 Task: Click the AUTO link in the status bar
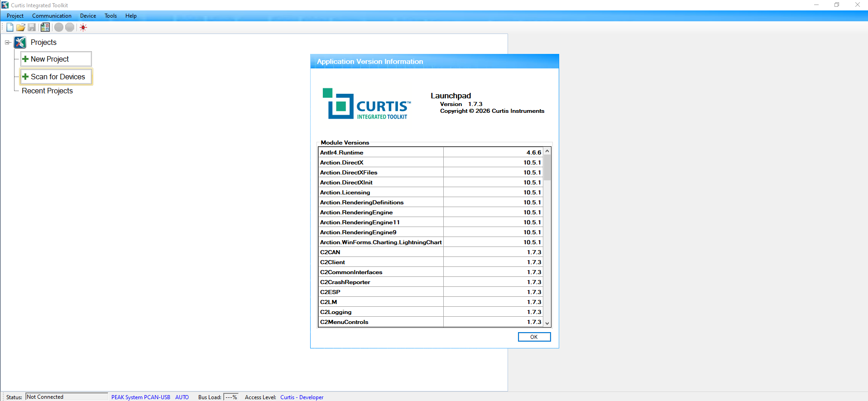click(x=182, y=397)
